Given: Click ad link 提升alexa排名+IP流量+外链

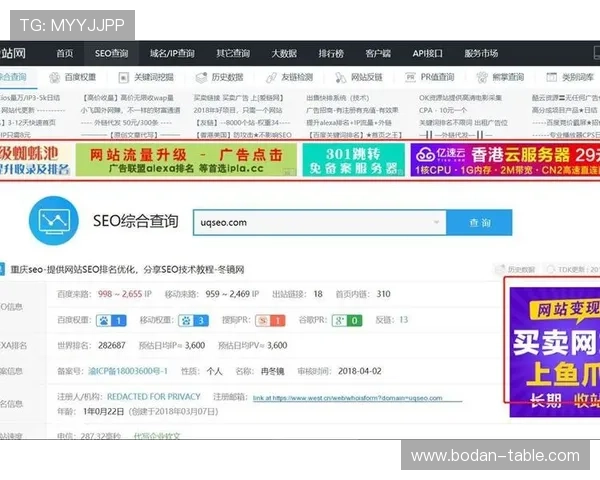Looking at the screenshot, I should pos(349,122).
